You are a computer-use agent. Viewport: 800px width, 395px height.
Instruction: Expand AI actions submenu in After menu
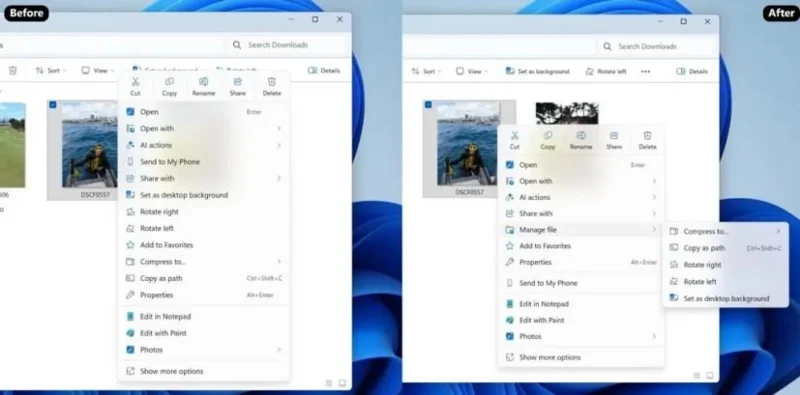click(581, 197)
